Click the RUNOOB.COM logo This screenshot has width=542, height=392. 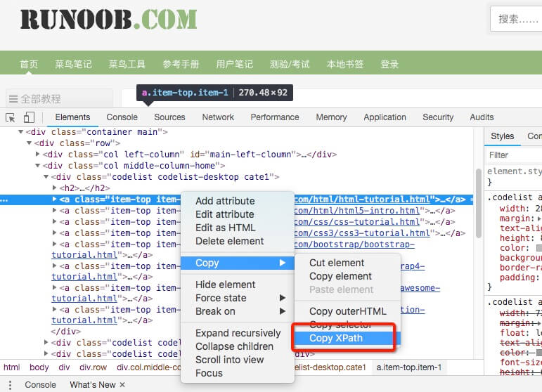pos(108,20)
